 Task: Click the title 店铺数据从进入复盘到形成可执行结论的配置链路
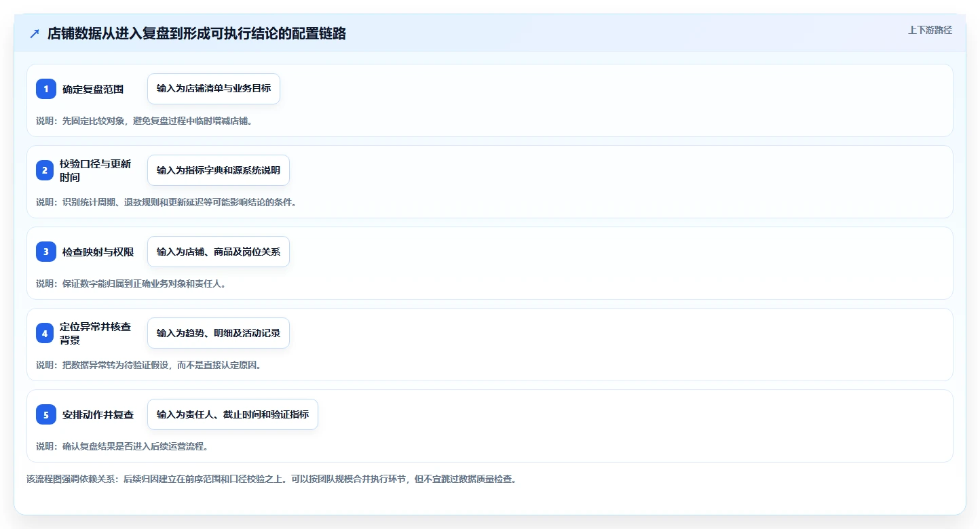pos(197,33)
